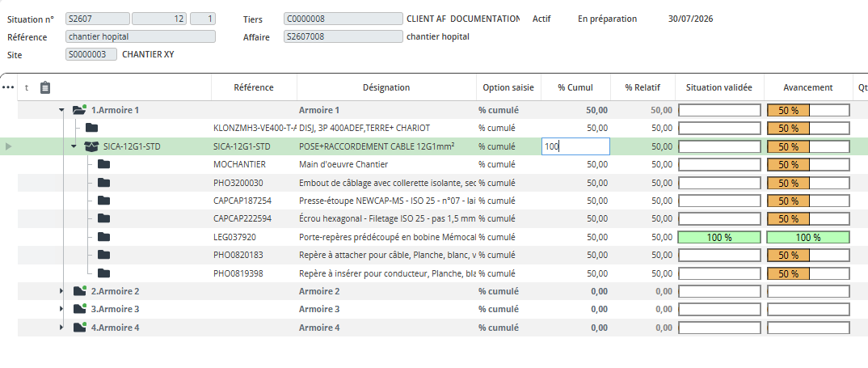868x368 pixels.
Task: Expand the 3.Armoire 3 node
Action: [61, 309]
